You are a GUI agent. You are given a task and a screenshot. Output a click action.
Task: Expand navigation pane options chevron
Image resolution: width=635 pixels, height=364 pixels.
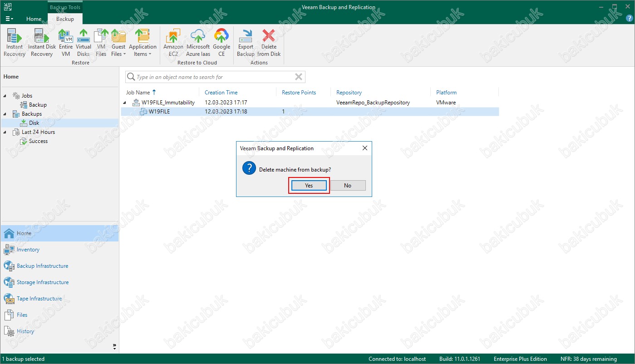(x=115, y=346)
